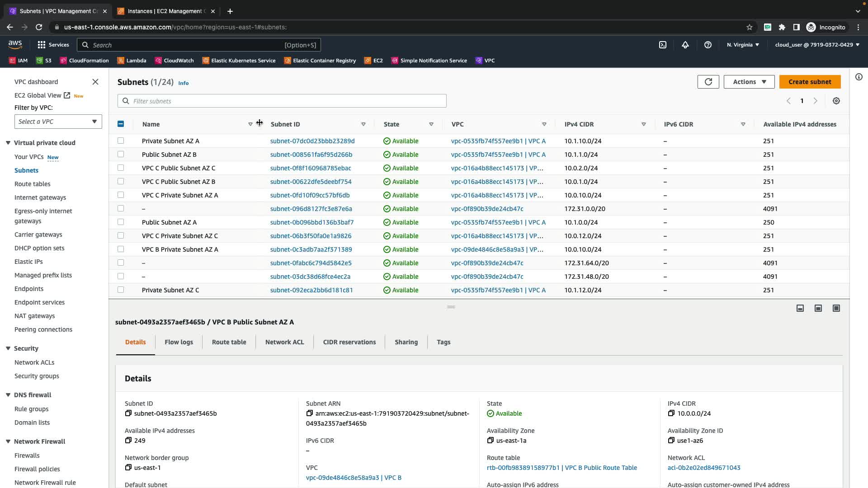
Task: Click the Lambda bookmark shortcut
Action: 132,61
